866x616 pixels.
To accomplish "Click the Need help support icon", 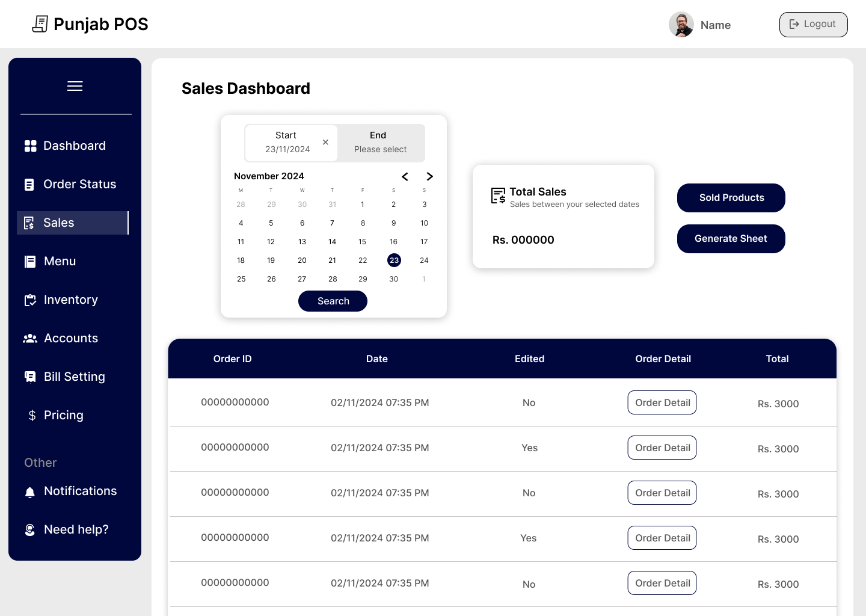I will pyautogui.click(x=30, y=530).
